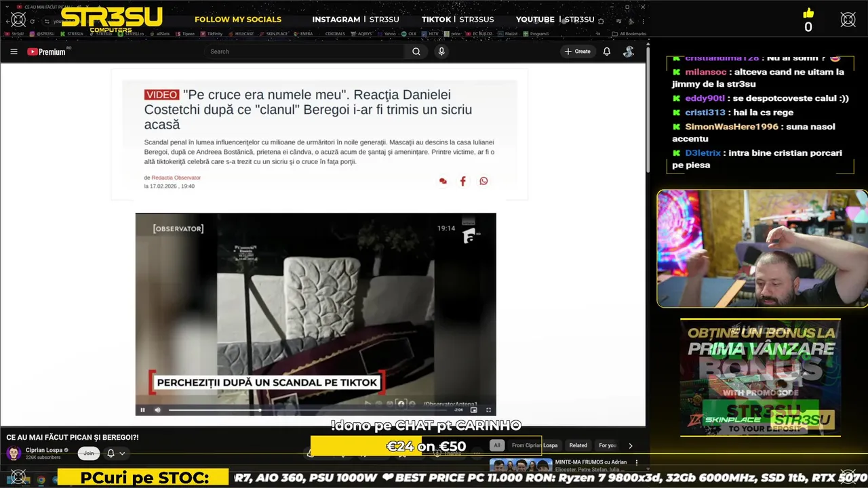The width and height of the screenshot is (868, 488).
Task: Click eddy90tl username in chat
Action: pos(705,98)
